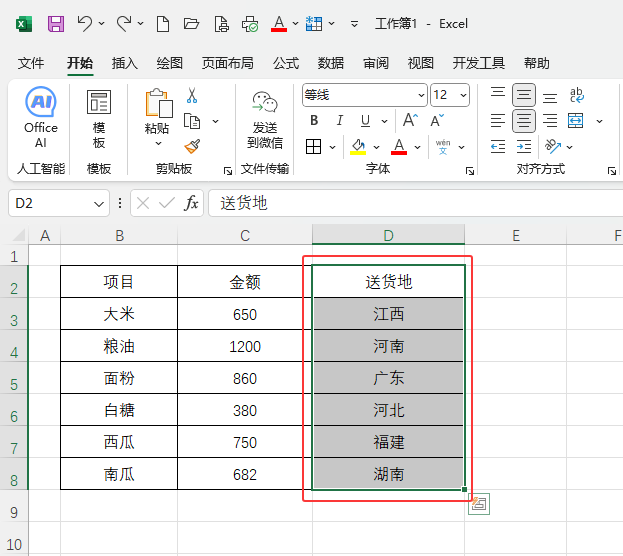This screenshot has height=556, width=623.
Task: Open underline style dropdown arrow
Action: 384,120
